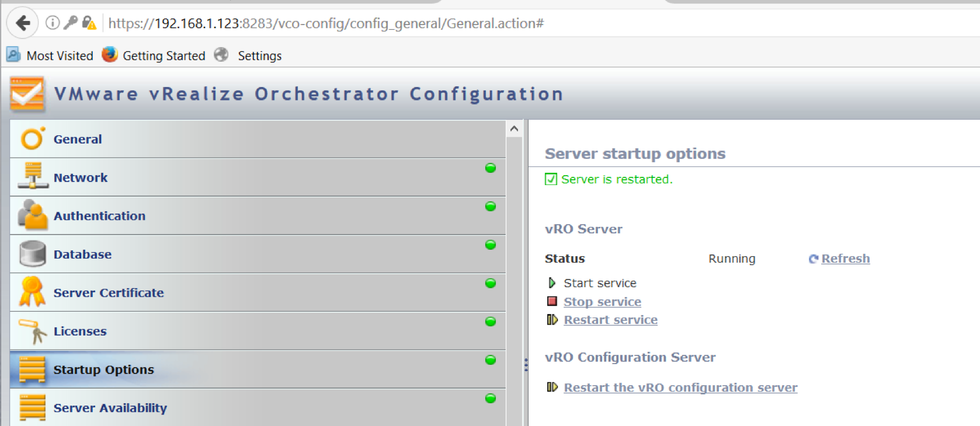
Task: Click the Restart service link
Action: (610, 320)
